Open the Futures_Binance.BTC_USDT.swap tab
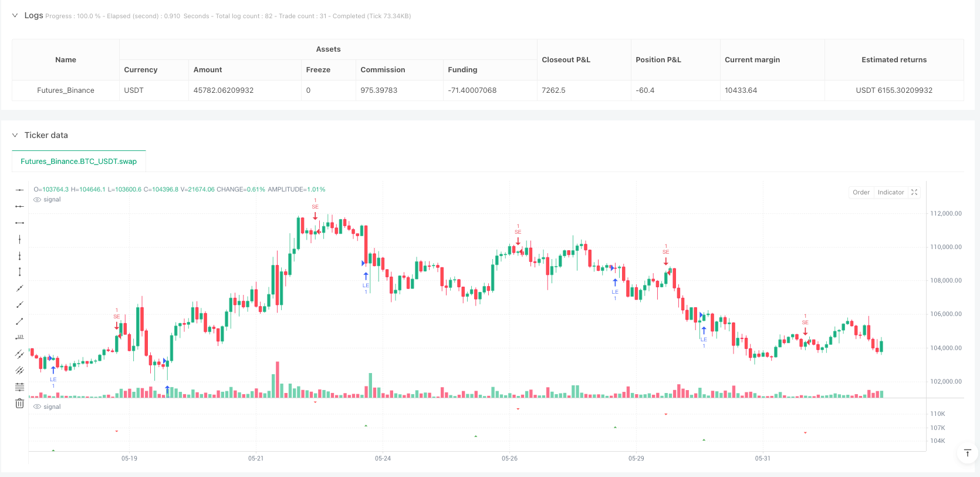Viewport: 980px width, 477px height. pos(79,162)
